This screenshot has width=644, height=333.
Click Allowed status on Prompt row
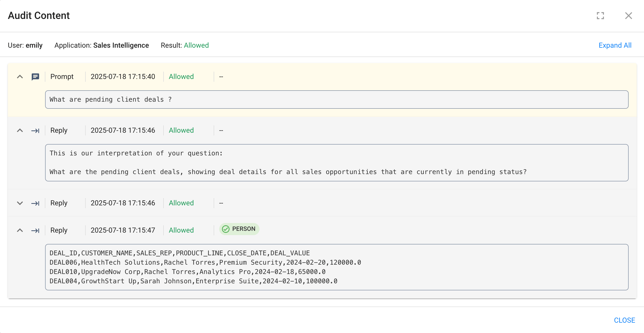(x=181, y=77)
